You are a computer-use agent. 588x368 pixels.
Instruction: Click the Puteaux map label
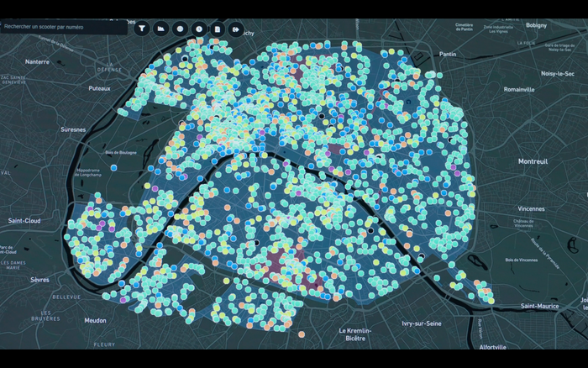(x=100, y=87)
